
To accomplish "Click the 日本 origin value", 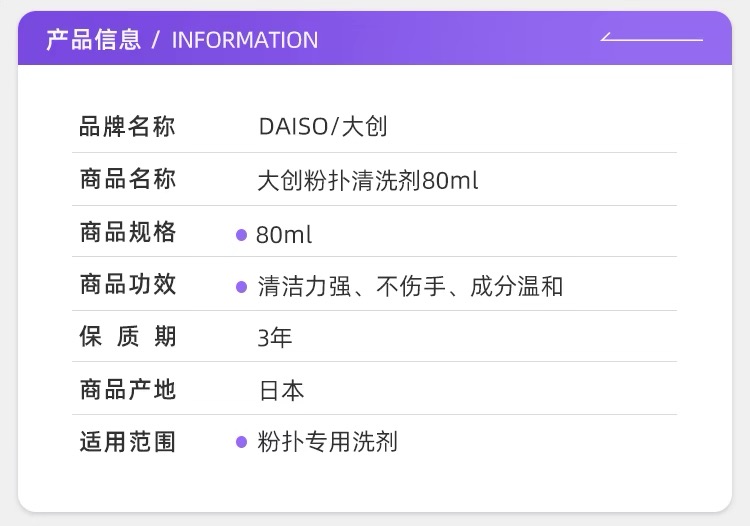I will [x=281, y=390].
